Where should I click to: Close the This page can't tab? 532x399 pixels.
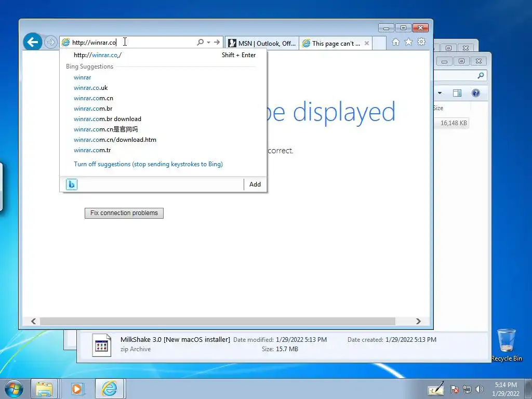367,43
